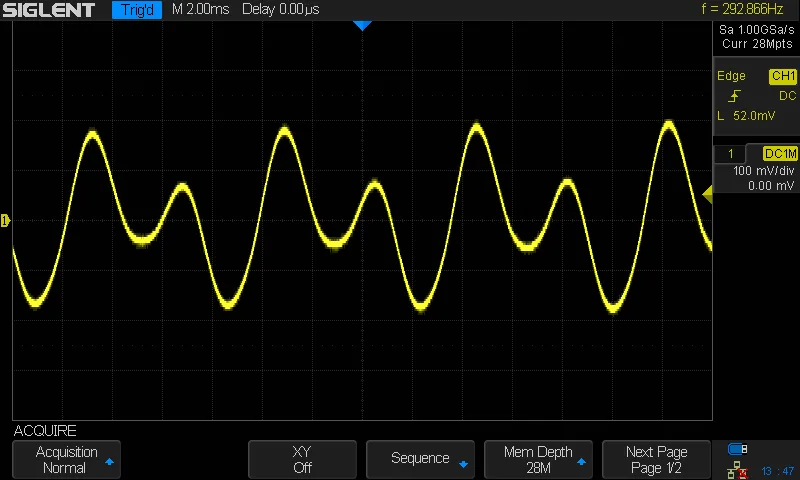Click the Curr 28Mpts memory readout
This screenshot has height=480, width=800.
(x=757, y=44)
